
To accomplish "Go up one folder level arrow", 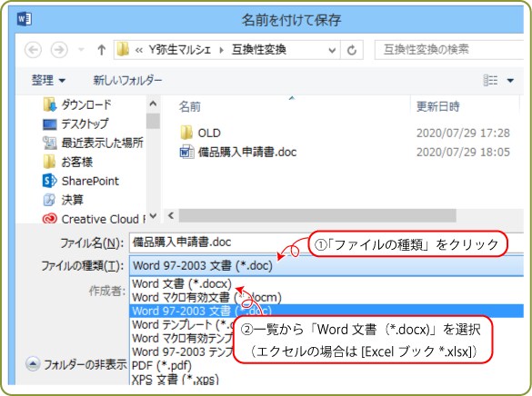I will (101, 50).
